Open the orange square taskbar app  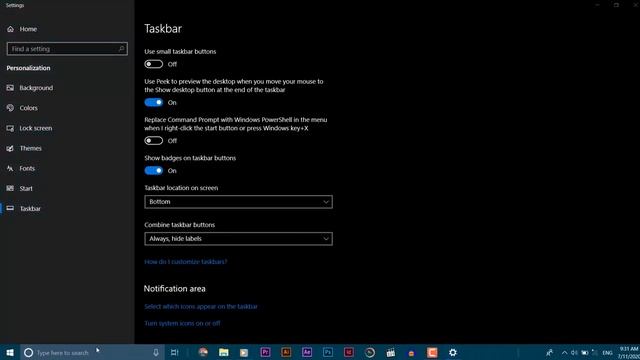[x=432, y=352]
